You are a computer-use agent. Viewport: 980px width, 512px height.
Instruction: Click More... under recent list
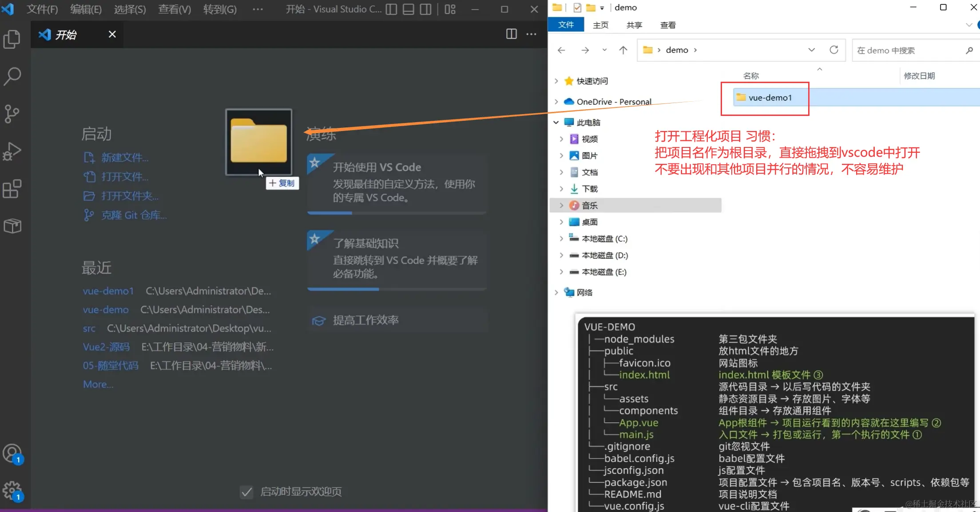tap(98, 384)
